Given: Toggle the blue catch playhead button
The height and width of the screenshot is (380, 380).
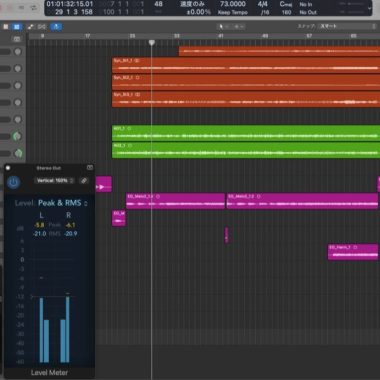Looking at the screenshot, I should coord(56,27).
